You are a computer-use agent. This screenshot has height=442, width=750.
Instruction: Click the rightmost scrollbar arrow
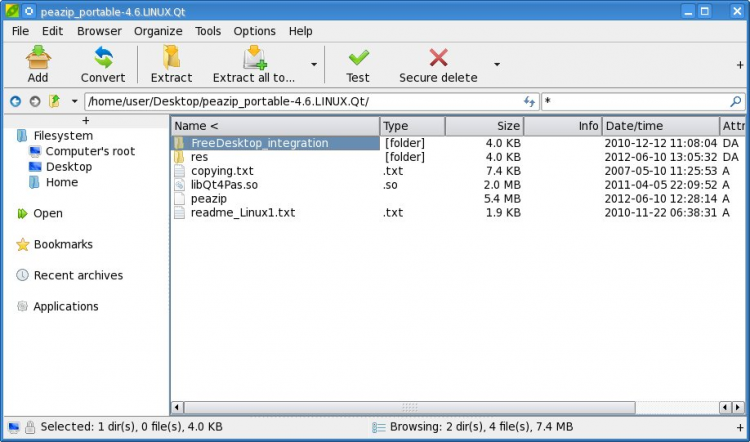[738, 408]
